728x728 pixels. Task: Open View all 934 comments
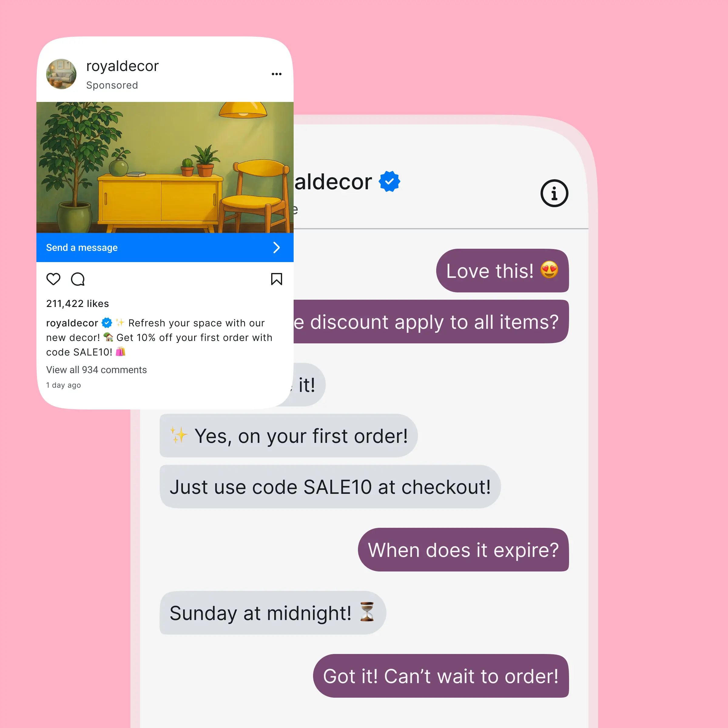tap(96, 370)
